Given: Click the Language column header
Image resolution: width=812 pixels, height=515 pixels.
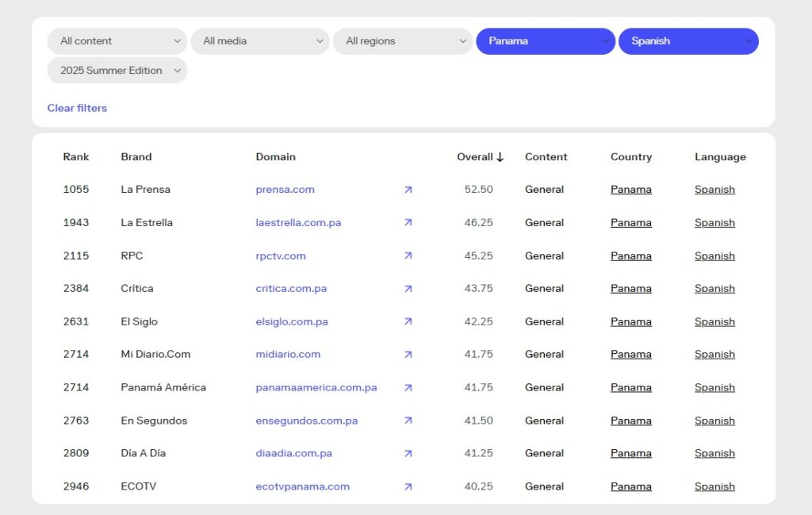Looking at the screenshot, I should (720, 157).
